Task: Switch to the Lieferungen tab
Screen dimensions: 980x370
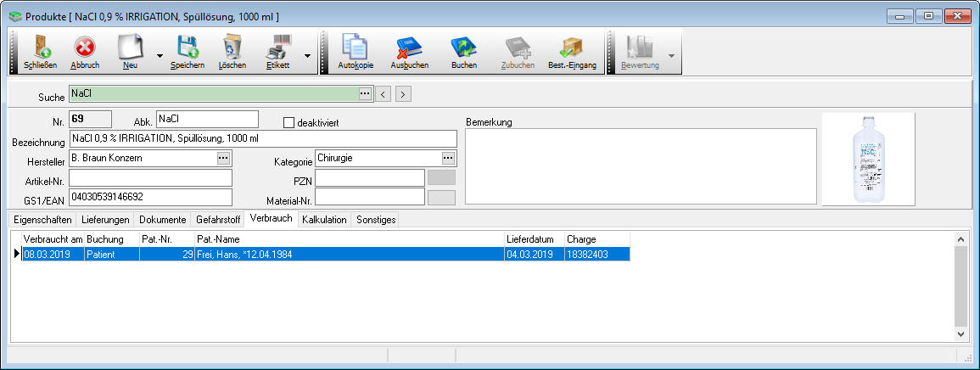Action: pyautogui.click(x=105, y=220)
